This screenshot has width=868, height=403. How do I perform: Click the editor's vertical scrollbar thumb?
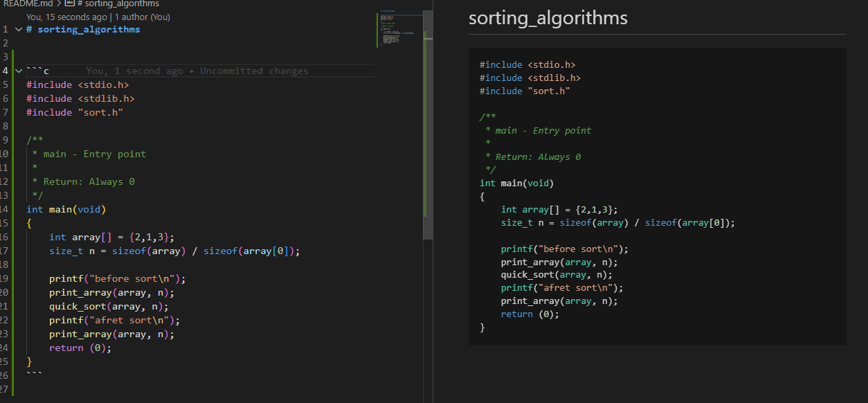coord(428,125)
